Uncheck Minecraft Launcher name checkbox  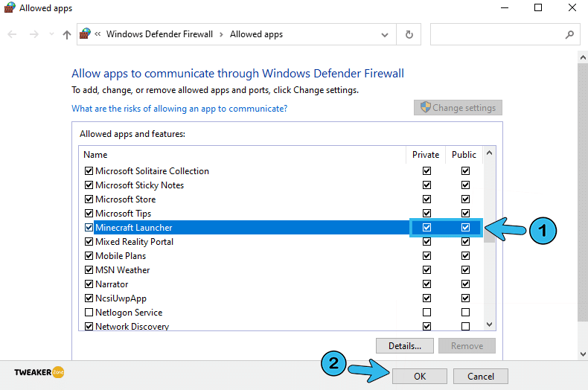tap(89, 228)
